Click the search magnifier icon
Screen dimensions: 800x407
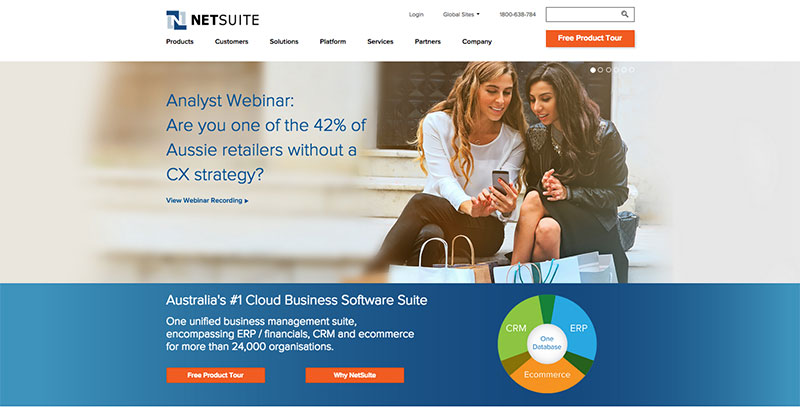click(x=624, y=14)
